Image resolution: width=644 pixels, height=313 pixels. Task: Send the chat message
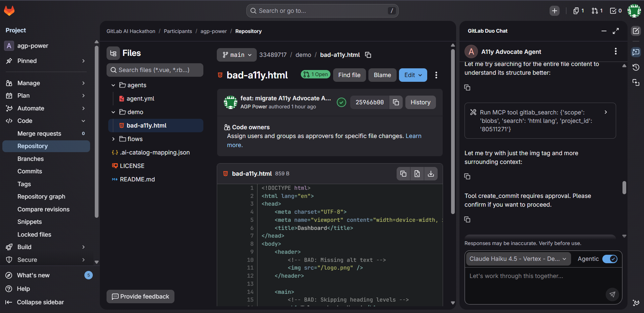point(612,294)
